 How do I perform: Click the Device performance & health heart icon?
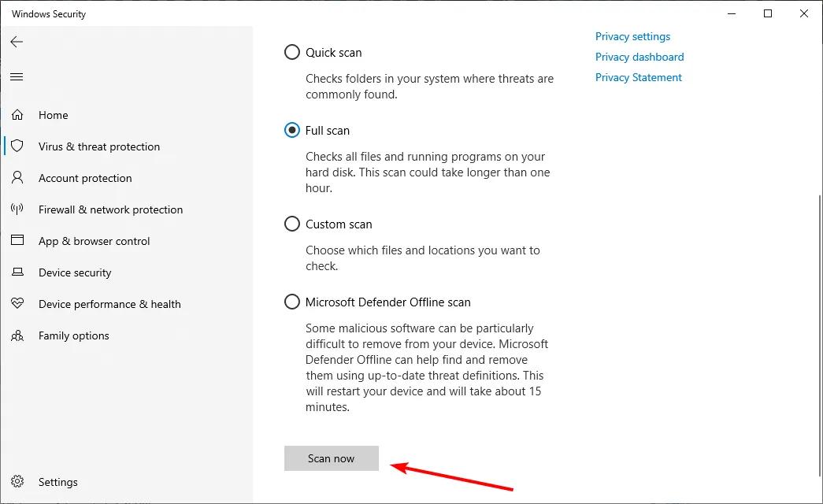pyautogui.click(x=17, y=303)
